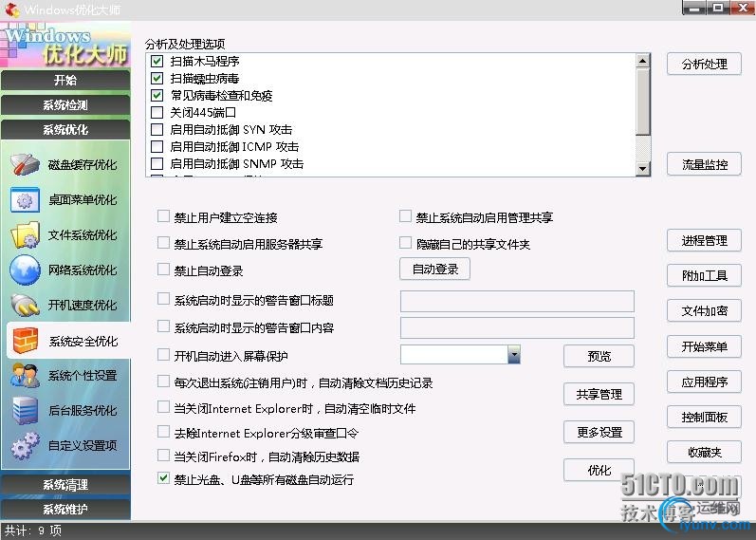
Task: Toggle 扫描木马程序 checkbox
Action: point(157,62)
